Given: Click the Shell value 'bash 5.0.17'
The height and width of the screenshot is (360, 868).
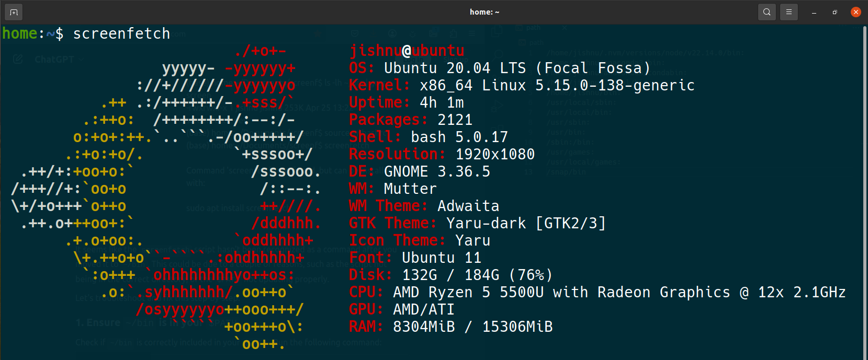Looking at the screenshot, I should pos(459,137).
